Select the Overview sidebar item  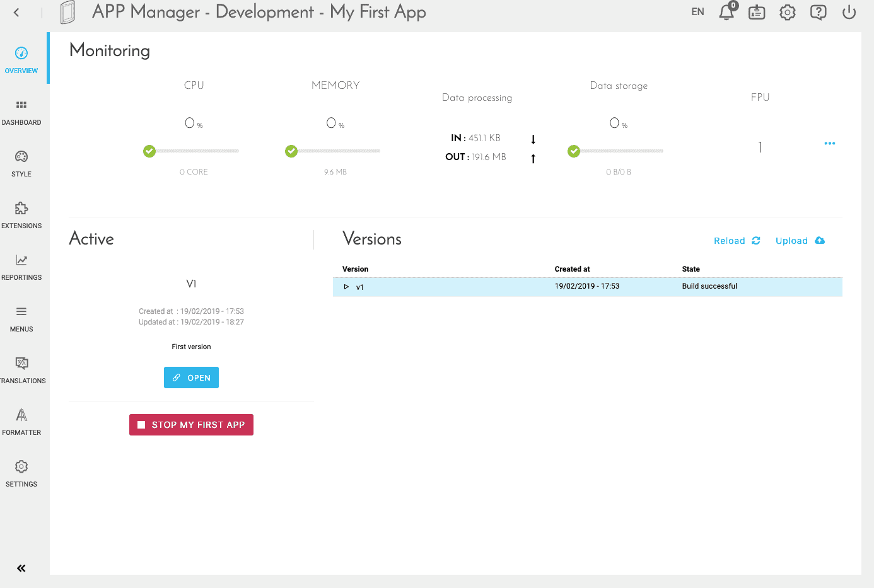(21, 60)
